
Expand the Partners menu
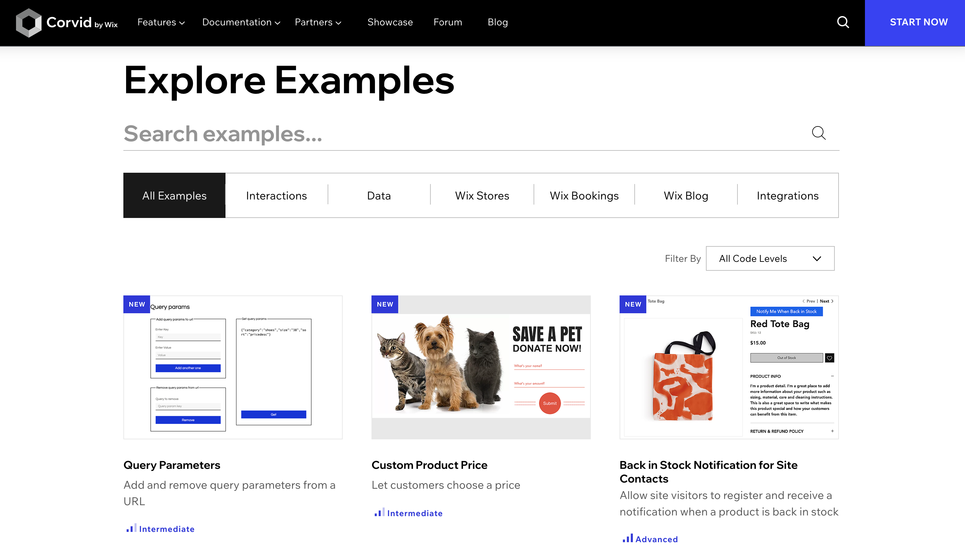click(318, 22)
